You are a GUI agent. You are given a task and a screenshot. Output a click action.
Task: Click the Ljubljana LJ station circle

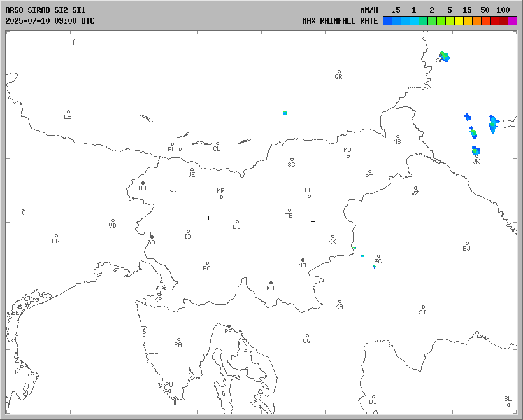tap(237, 221)
